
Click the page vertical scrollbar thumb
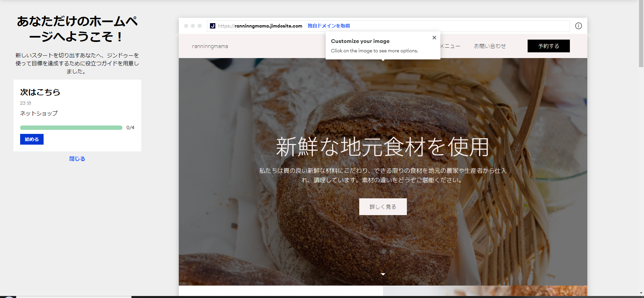tap(641, 34)
